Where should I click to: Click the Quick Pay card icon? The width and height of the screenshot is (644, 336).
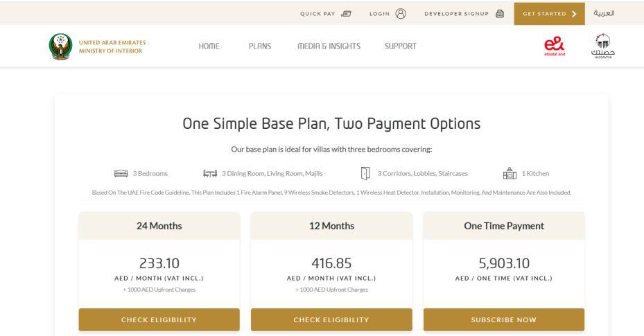348,13
